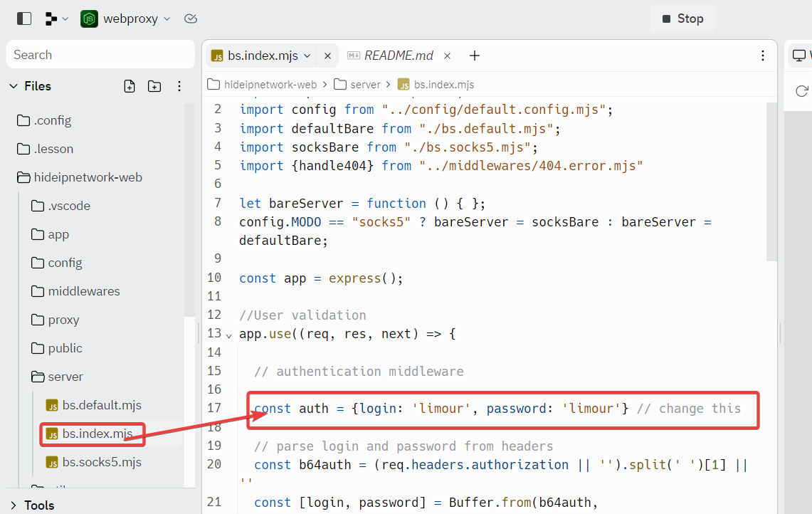Expand the Tools section
The height and width of the screenshot is (514, 812).
click(x=14, y=505)
